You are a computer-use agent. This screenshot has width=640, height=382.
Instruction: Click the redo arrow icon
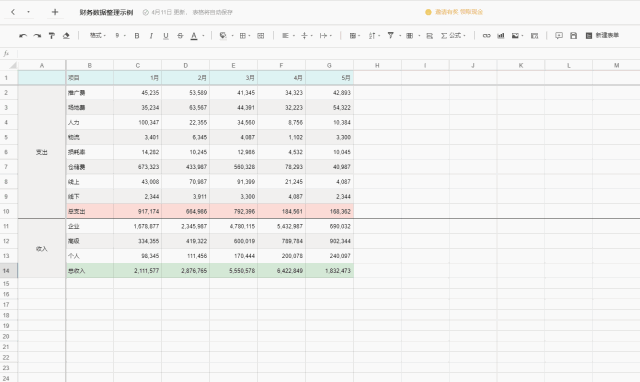37,36
